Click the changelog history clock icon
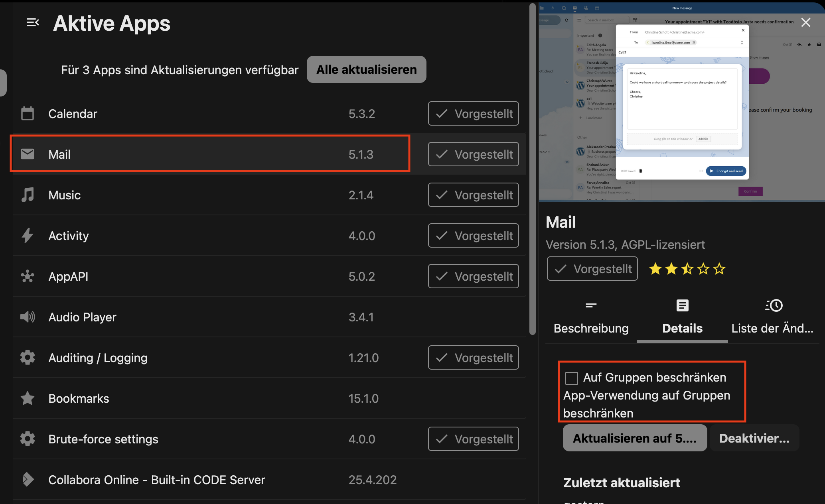Viewport: 825px width, 504px height. coord(774,305)
